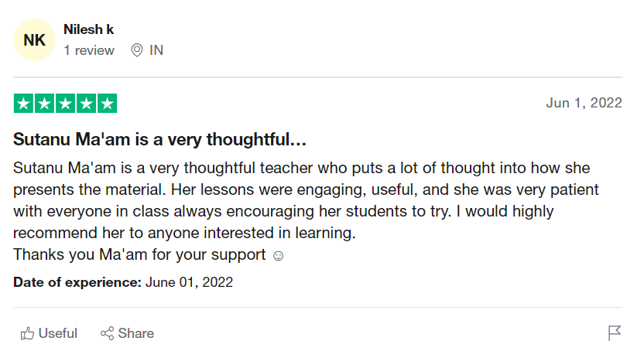Click the thumbs-up icon
Viewport: 644px width, 358px height.
pyautogui.click(x=28, y=333)
